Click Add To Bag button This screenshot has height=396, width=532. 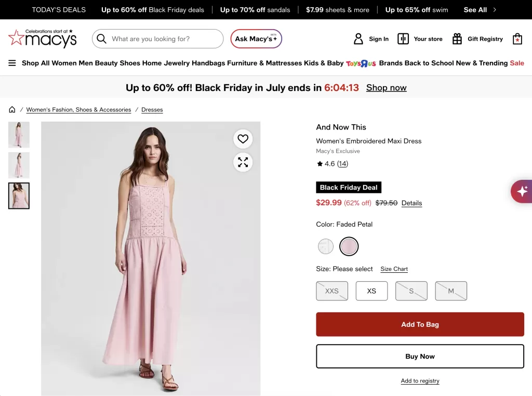(420, 324)
